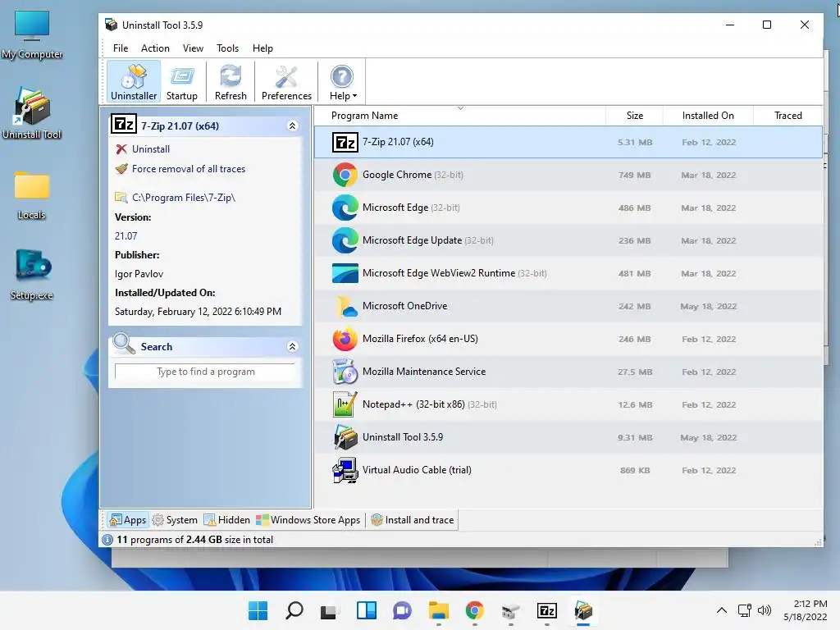Select the Microsoft OneDrive icon
This screenshot has height=630, width=840.
click(x=345, y=306)
